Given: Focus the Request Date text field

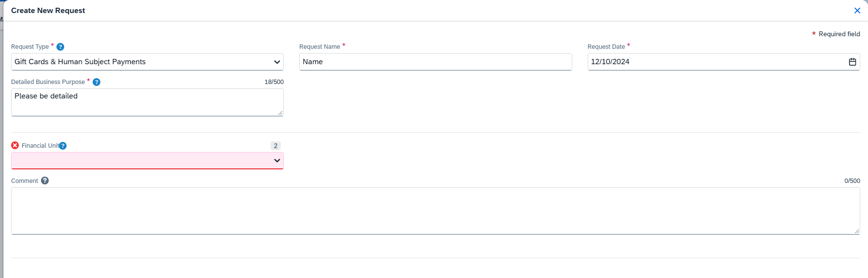Looking at the screenshot, I should (714, 62).
